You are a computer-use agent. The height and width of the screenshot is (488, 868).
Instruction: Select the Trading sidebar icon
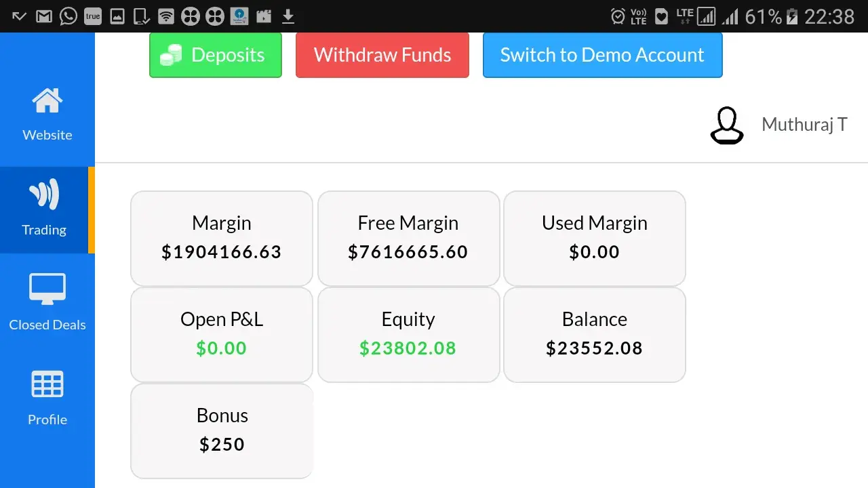44,195
